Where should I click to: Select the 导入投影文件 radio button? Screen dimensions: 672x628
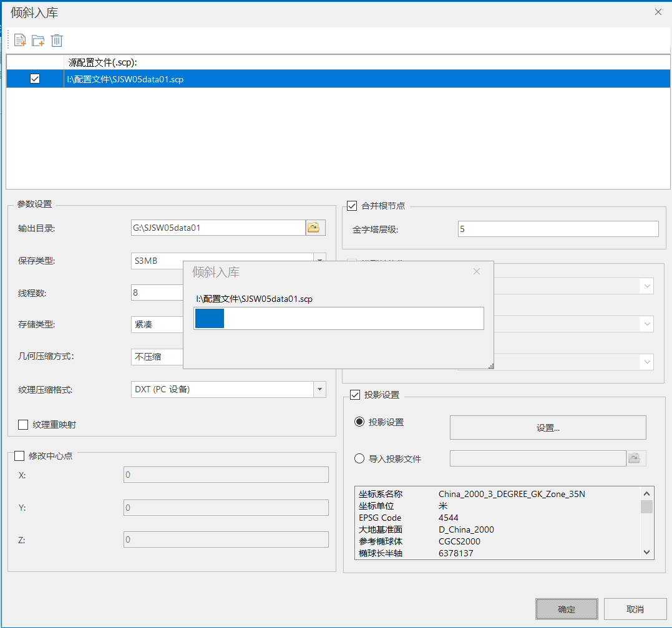(359, 458)
